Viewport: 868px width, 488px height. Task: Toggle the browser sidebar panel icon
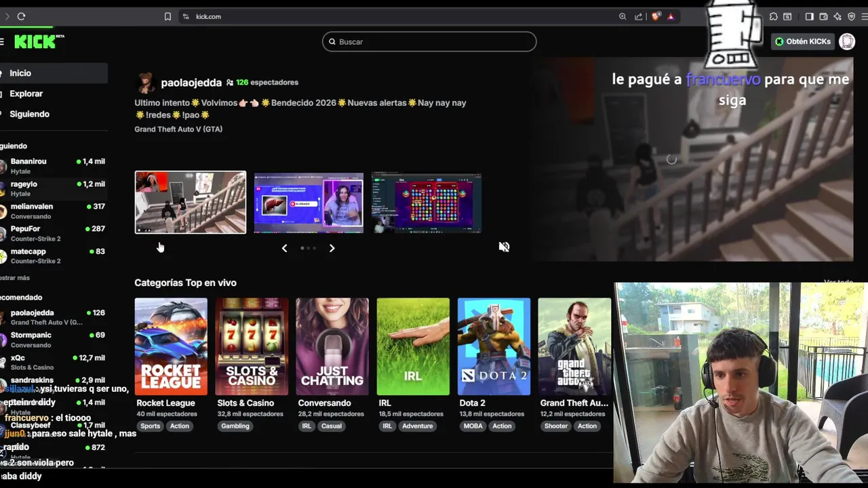pyautogui.click(x=809, y=16)
